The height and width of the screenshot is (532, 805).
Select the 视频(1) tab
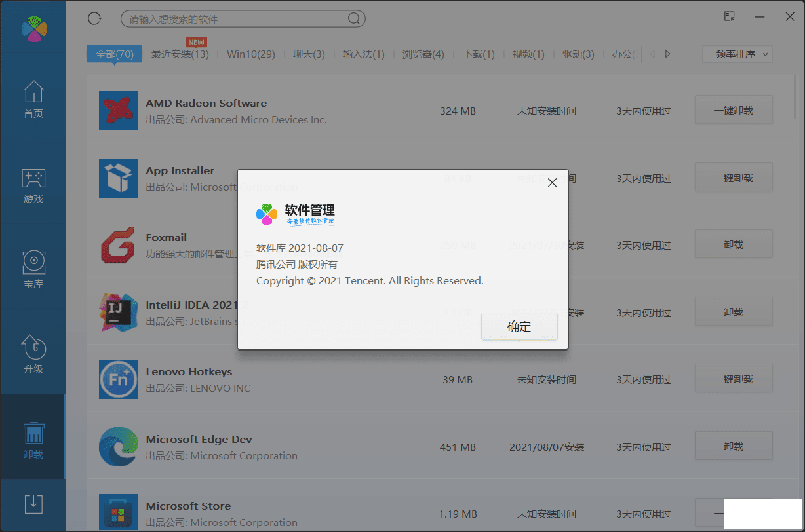point(528,54)
